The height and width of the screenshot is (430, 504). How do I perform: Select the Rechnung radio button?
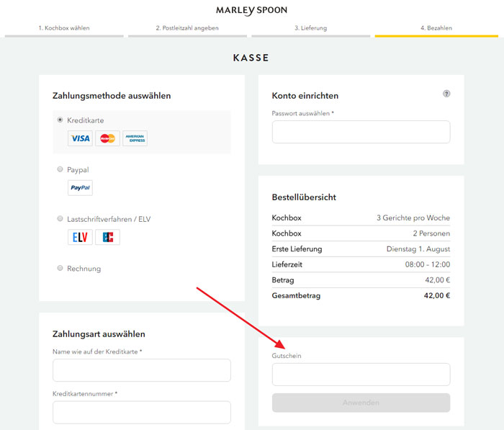click(x=60, y=268)
